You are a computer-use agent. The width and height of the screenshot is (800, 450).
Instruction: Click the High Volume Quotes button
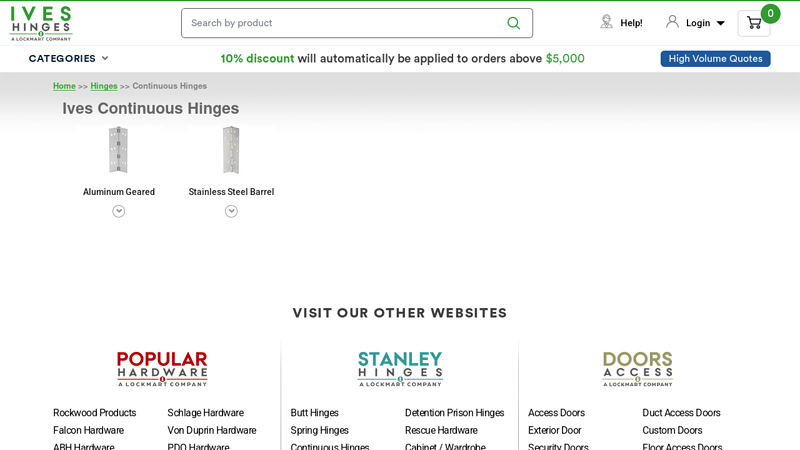tap(715, 59)
